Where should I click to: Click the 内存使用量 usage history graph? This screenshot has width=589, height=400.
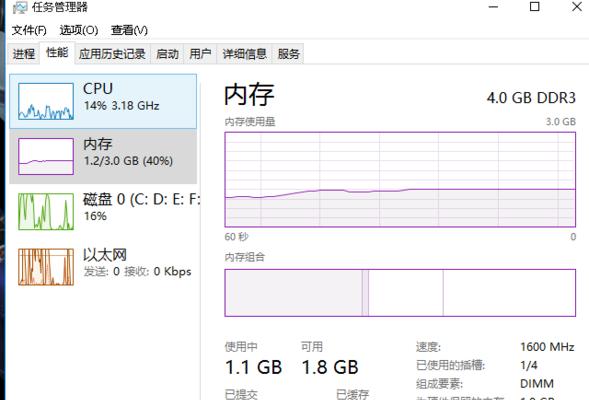400,180
